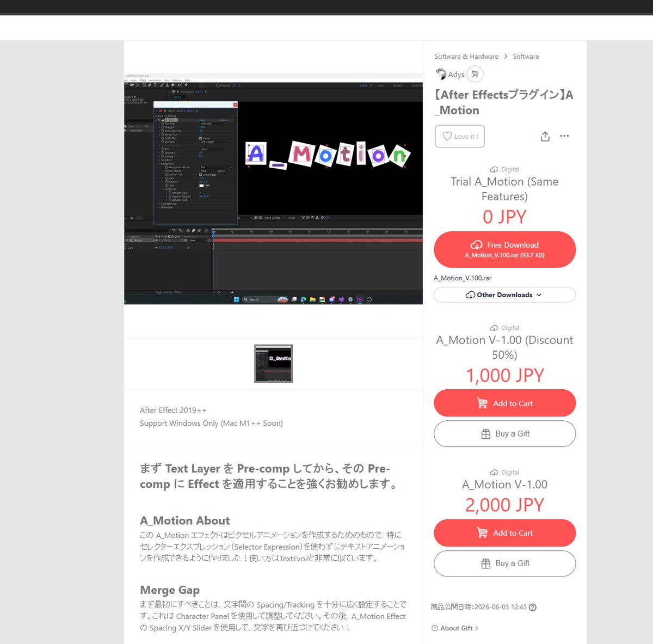Click the A_Motion About heading
The image size is (653, 644).
184,520
